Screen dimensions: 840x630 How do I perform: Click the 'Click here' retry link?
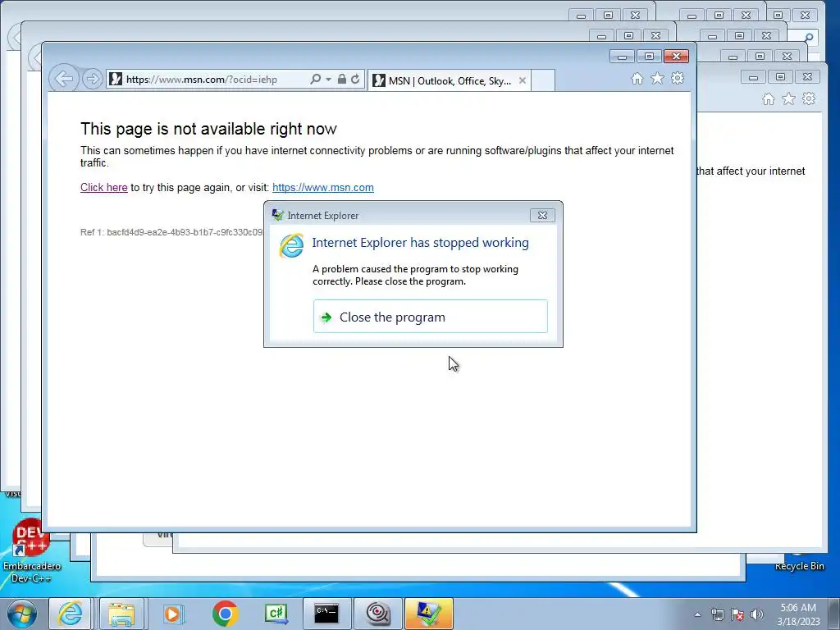pyautogui.click(x=104, y=188)
